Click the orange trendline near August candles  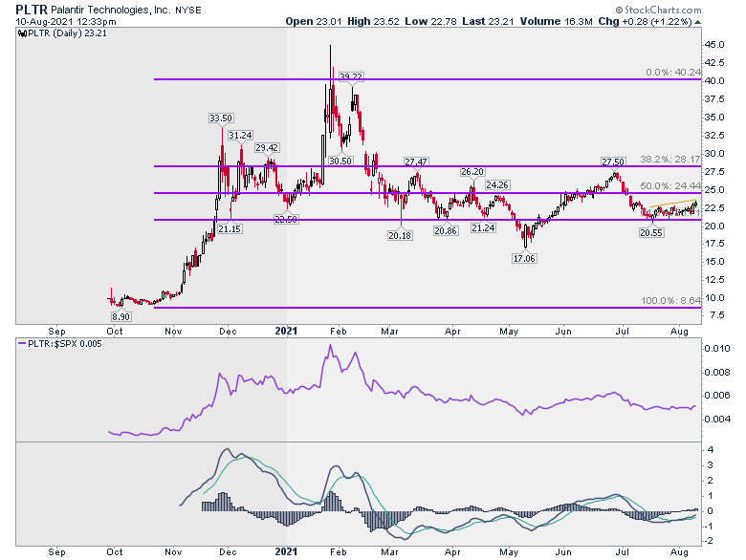pos(672,203)
